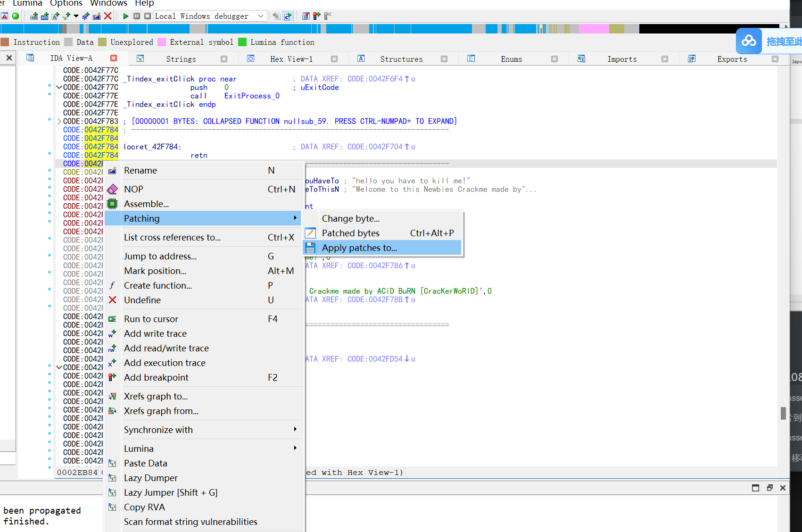Open Patched bytes from submenu
The height and width of the screenshot is (532, 802).
click(383, 233)
